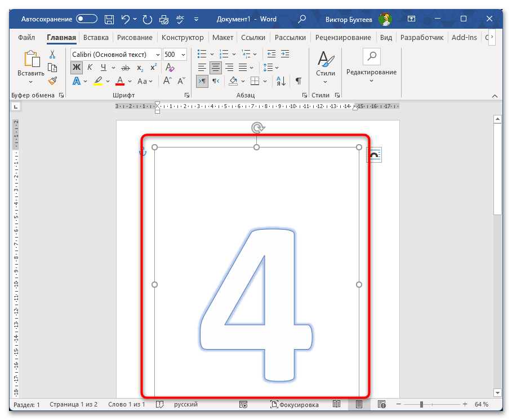Click the vertical scrollbar down arrow
The width and height of the screenshot is (512, 420).
[x=497, y=392]
